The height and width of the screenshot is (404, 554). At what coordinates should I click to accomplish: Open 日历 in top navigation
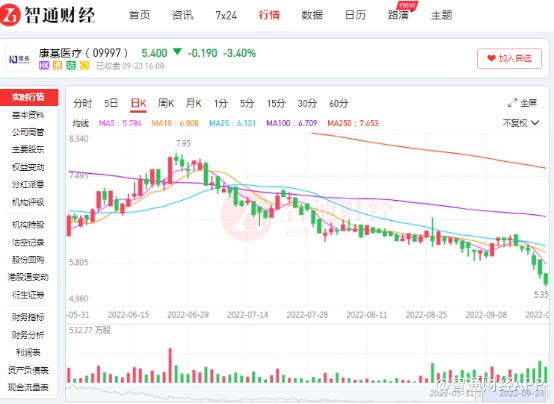pyautogui.click(x=355, y=15)
